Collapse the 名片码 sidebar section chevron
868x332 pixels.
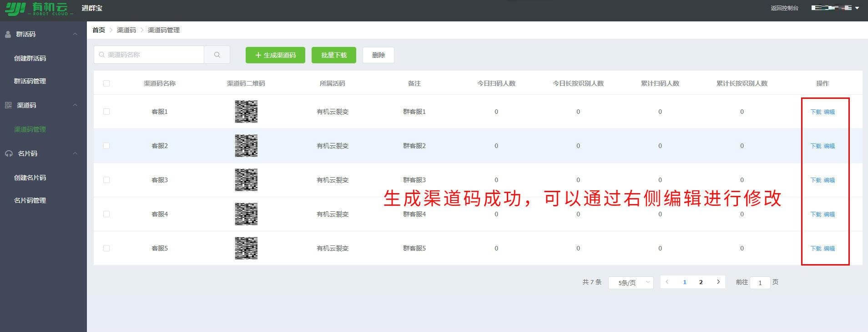tap(75, 153)
